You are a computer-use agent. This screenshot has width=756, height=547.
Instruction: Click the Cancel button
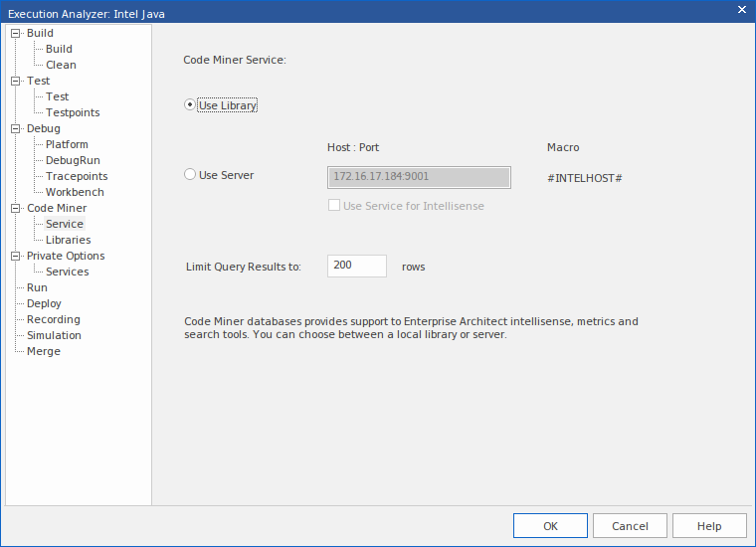coord(630,525)
